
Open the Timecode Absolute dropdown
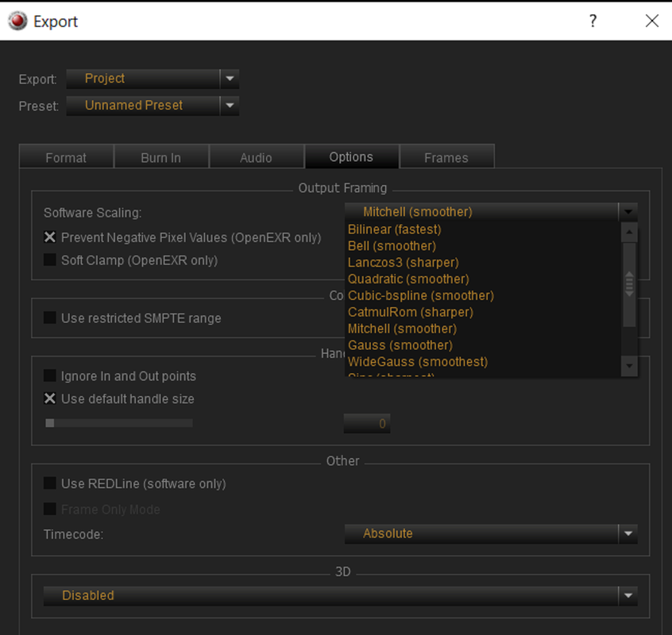coord(491,533)
